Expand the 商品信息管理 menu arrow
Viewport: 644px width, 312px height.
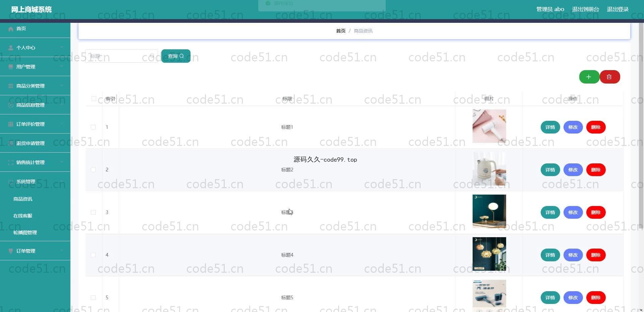pyautogui.click(x=62, y=105)
